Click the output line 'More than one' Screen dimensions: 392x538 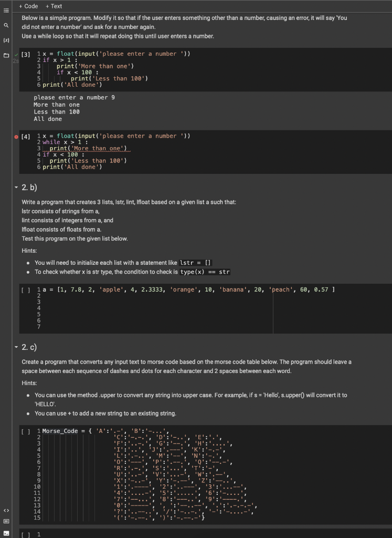[x=57, y=105]
